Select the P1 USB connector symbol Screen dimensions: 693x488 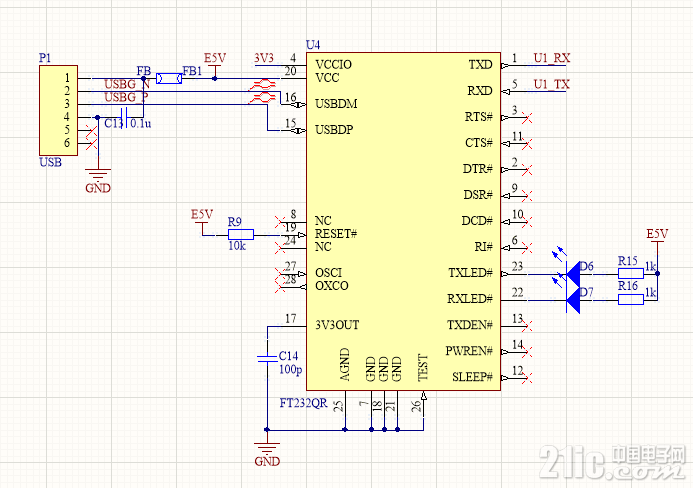click(x=58, y=111)
